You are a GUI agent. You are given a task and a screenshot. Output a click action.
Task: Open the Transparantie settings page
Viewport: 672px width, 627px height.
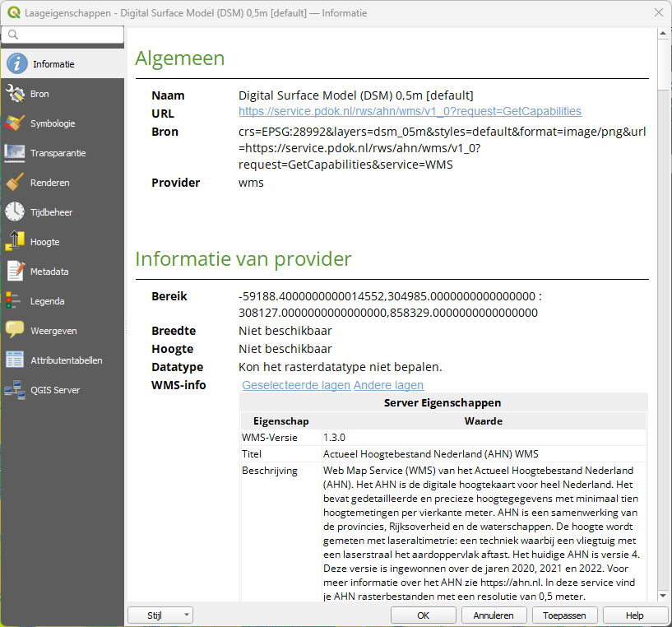tap(63, 153)
